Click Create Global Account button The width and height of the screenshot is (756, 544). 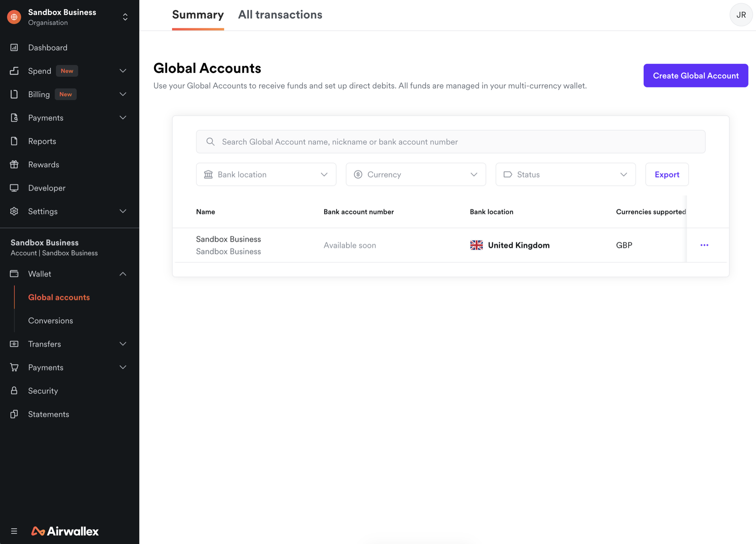696,76
